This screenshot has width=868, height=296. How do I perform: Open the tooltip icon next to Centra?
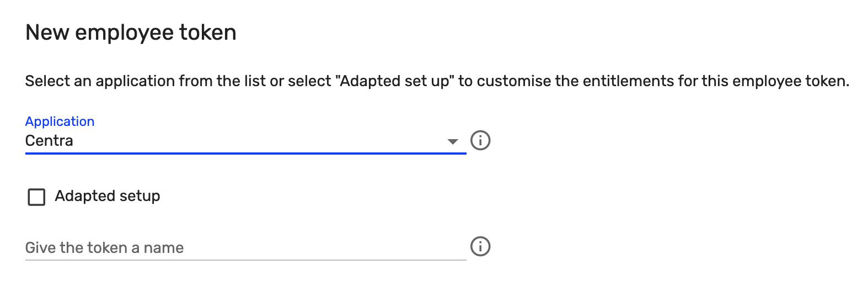[x=480, y=140]
